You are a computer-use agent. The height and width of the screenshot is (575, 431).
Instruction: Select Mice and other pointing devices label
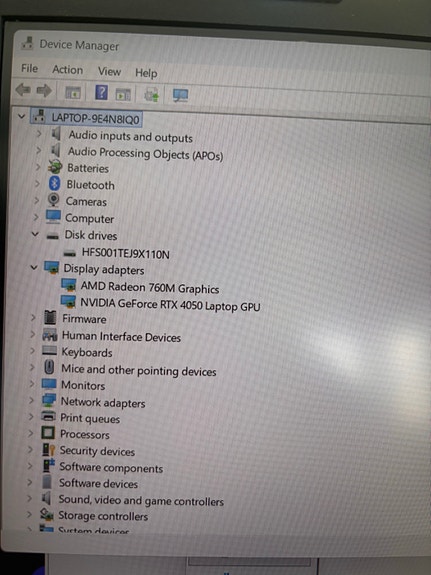pos(139,370)
